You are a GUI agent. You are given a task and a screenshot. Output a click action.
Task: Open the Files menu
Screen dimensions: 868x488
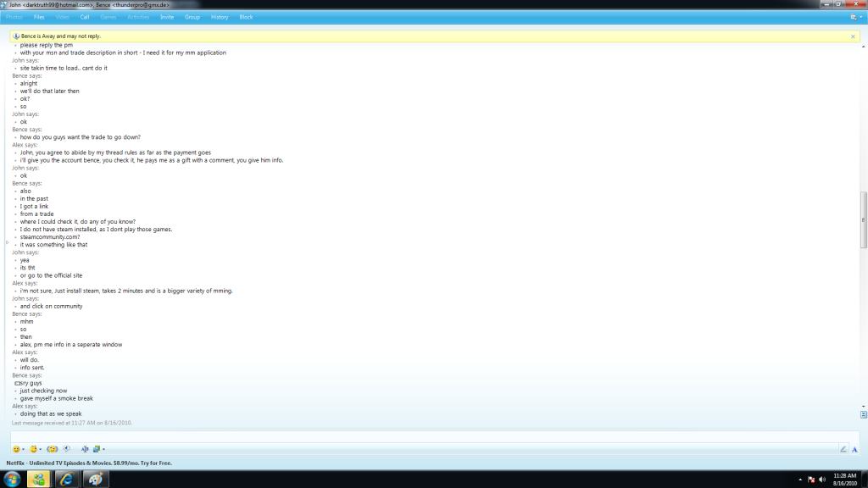[39, 17]
